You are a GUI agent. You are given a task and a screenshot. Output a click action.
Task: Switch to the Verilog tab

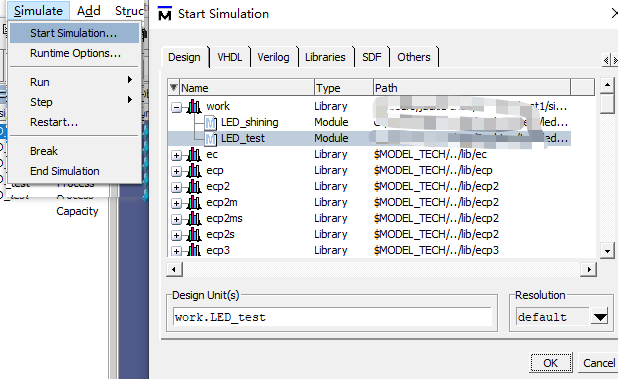click(273, 58)
